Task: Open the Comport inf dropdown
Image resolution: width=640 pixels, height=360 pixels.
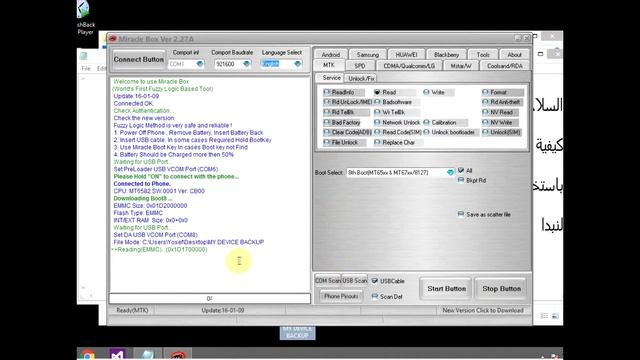Action: [200, 64]
